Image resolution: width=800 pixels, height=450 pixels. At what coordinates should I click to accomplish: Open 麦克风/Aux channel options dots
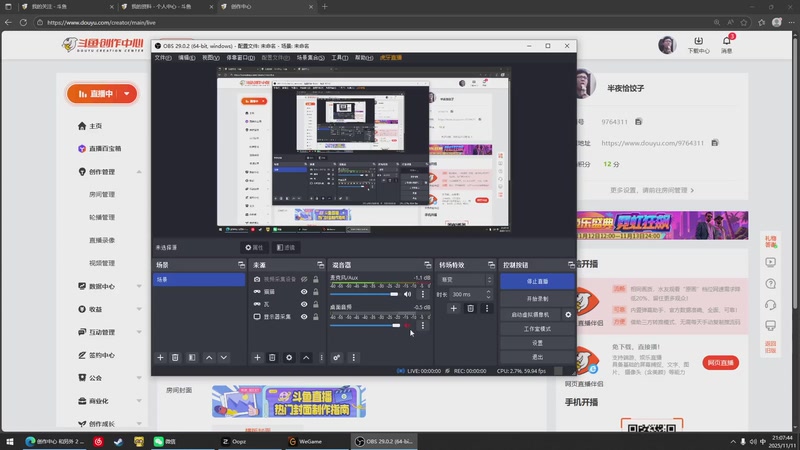click(422, 294)
